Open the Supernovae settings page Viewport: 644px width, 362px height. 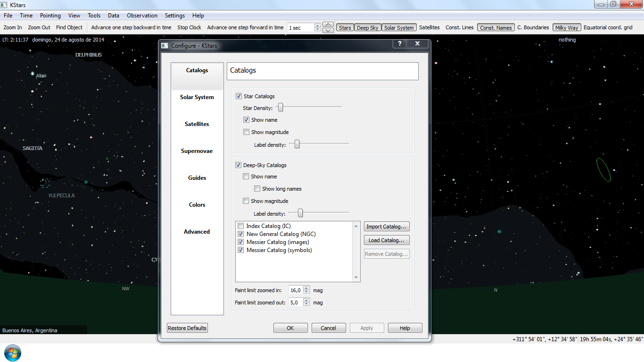click(x=197, y=151)
